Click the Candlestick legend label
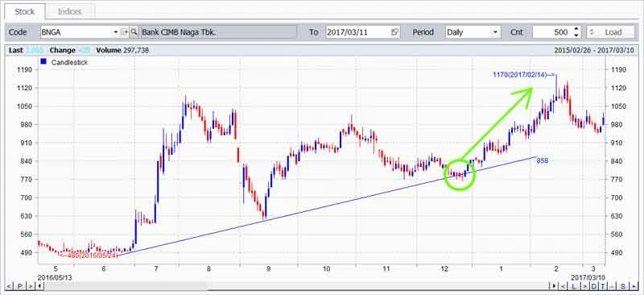This screenshot has height=295, width=644. (69, 62)
